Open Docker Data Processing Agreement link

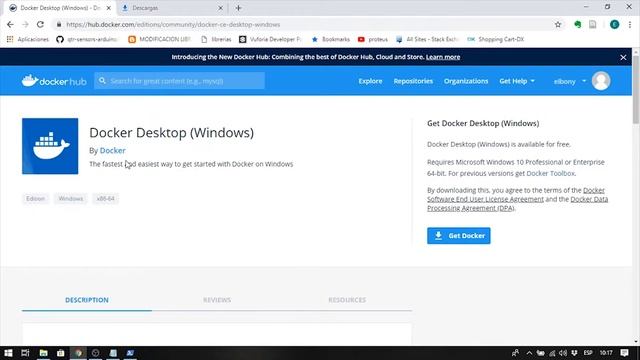click(x=518, y=204)
